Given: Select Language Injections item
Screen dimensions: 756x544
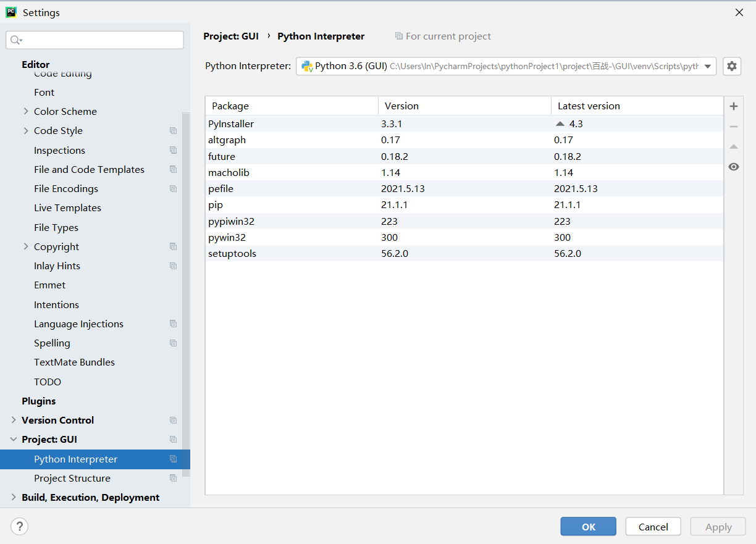Looking at the screenshot, I should [x=78, y=324].
